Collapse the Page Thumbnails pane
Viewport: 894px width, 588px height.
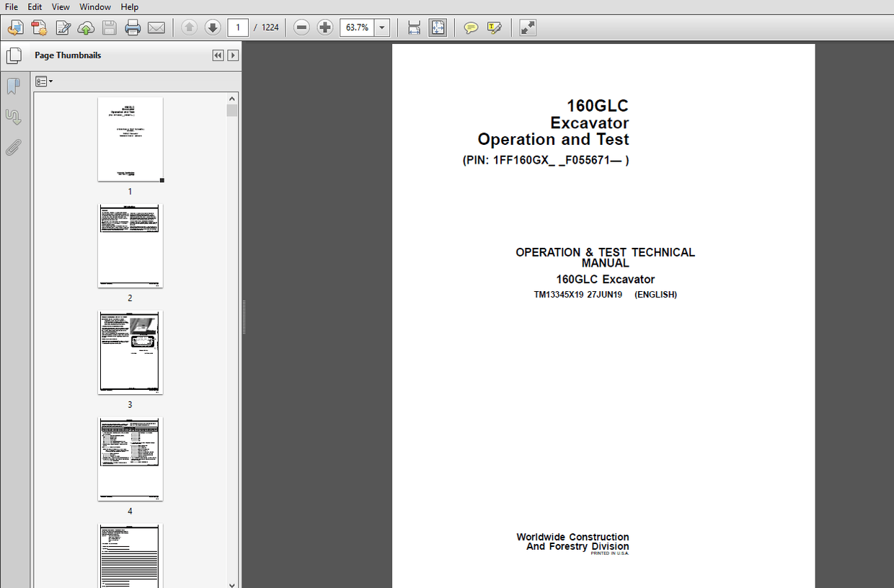(218, 55)
